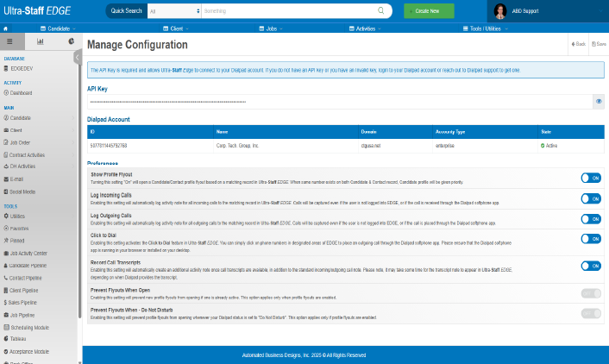
Task: Click the Acceptance Module icon
Action: [6, 352]
